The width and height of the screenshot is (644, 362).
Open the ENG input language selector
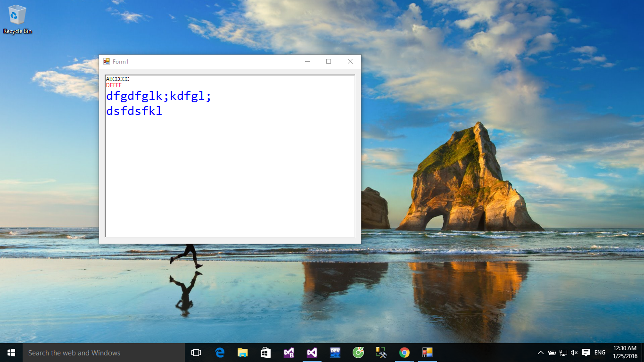600,353
